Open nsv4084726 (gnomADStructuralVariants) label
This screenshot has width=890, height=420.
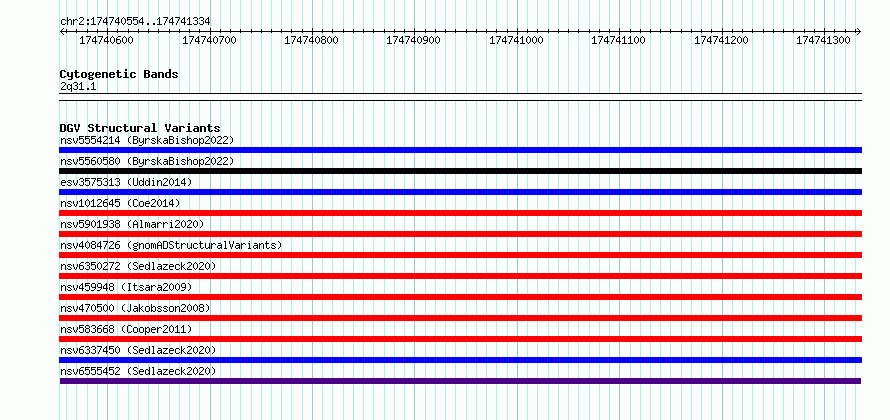(171, 245)
